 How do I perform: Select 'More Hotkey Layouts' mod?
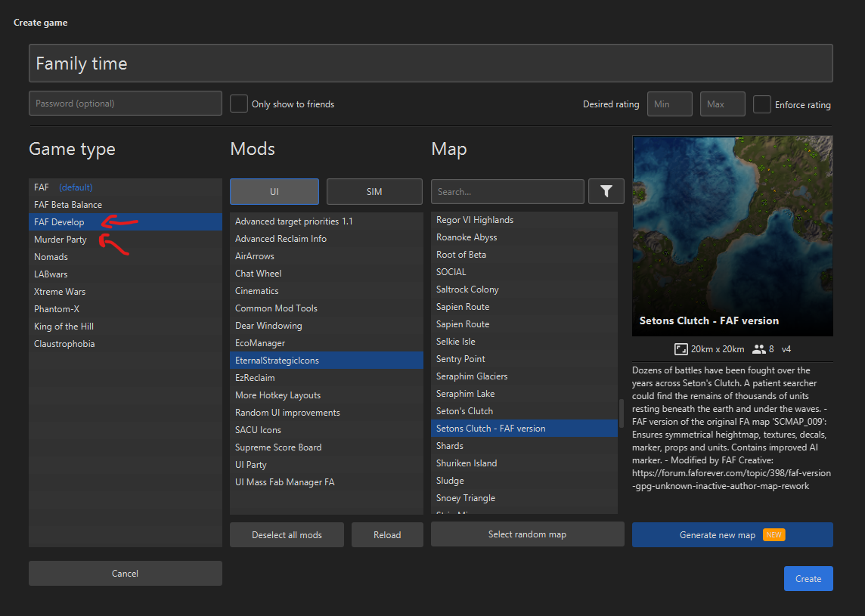(327, 395)
